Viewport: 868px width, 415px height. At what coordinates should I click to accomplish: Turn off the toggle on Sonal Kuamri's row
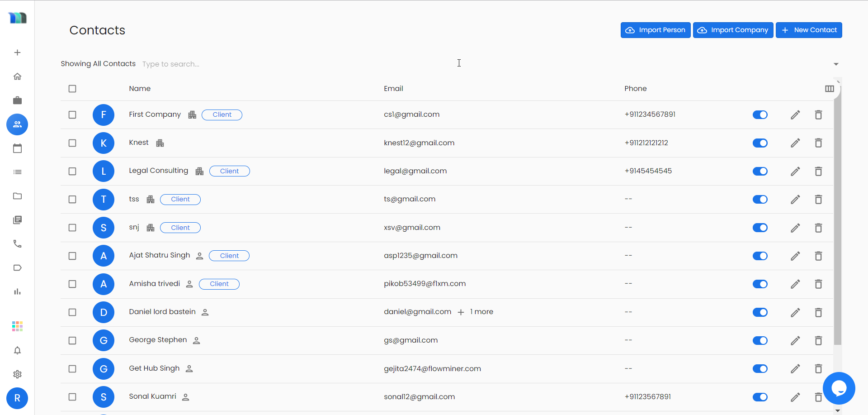(x=759, y=397)
